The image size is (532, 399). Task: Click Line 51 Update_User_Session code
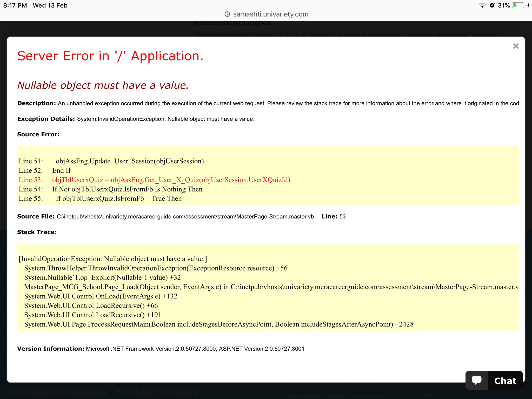tap(111, 161)
